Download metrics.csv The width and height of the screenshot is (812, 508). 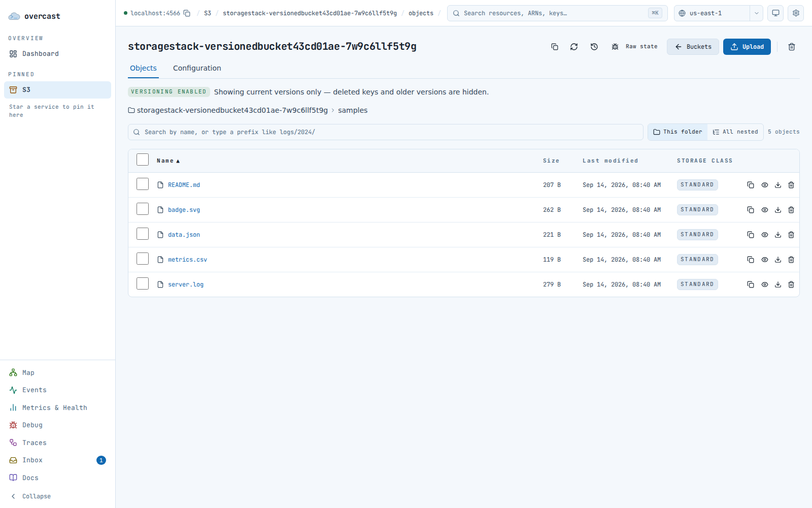(x=778, y=260)
